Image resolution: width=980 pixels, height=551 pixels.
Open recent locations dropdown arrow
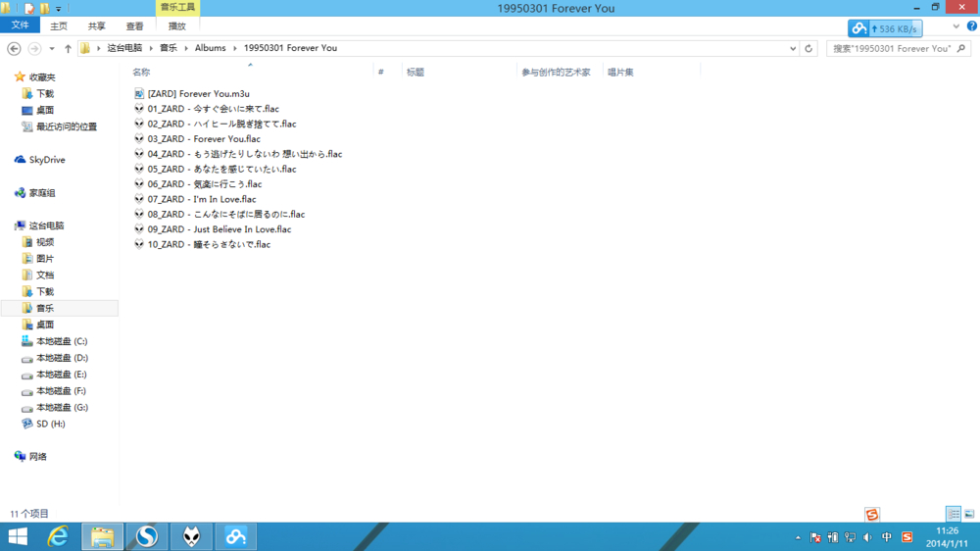pyautogui.click(x=52, y=48)
